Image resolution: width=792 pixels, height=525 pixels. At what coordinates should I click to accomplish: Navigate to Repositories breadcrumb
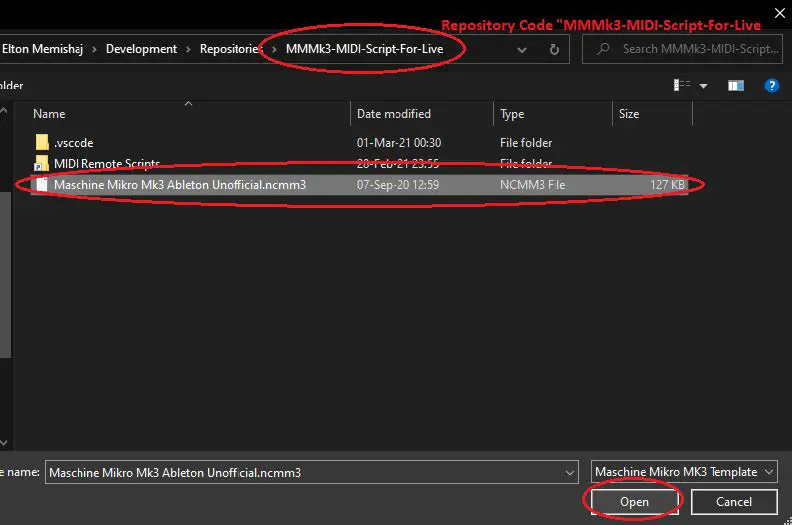tap(230, 49)
